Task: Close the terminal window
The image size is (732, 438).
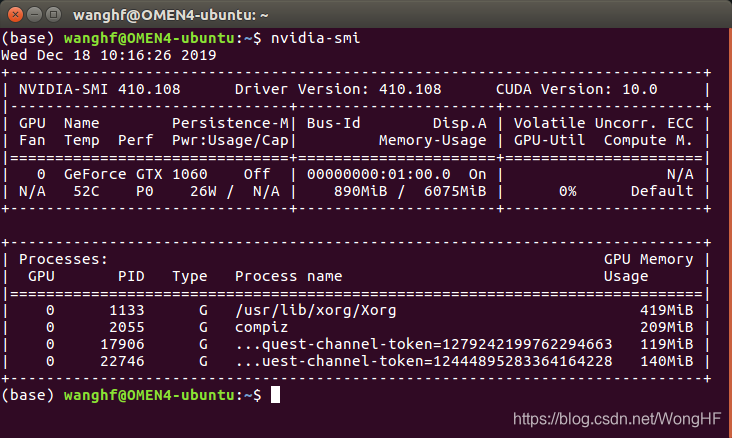Action: (15, 14)
